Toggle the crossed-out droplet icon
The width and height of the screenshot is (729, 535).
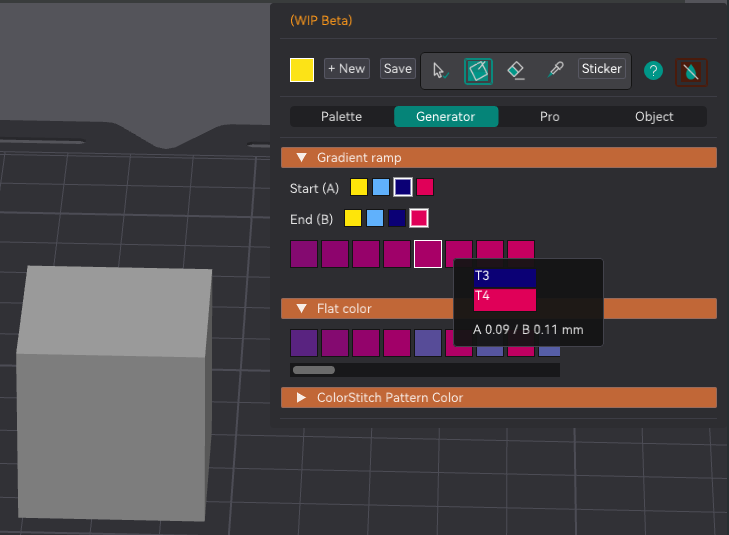(691, 72)
